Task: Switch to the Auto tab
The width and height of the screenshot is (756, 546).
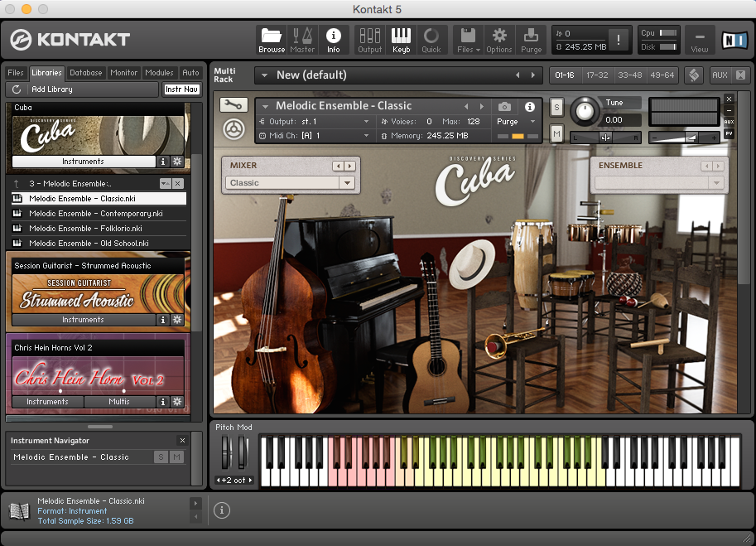Action: (191, 72)
